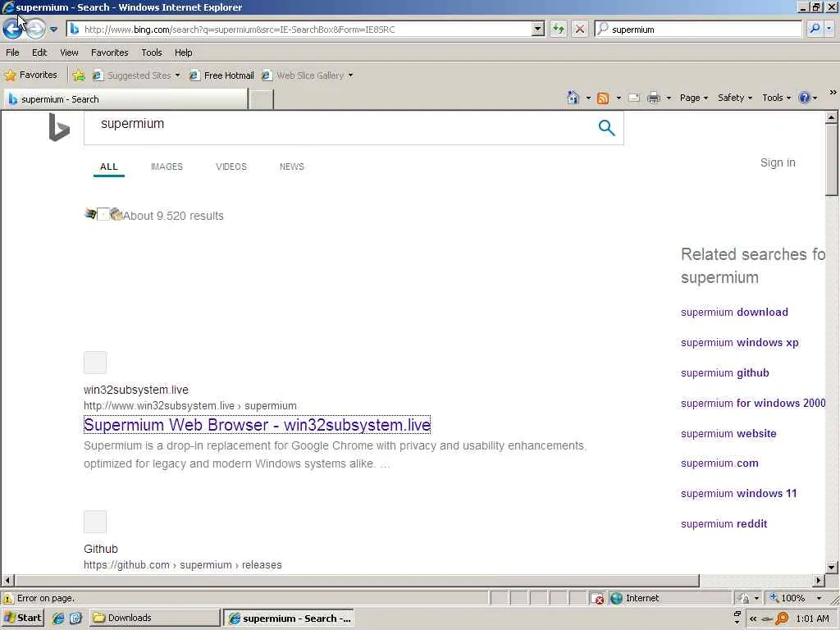Click the RSS feeds icon
The image size is (840, 630).
pos(603,98)
